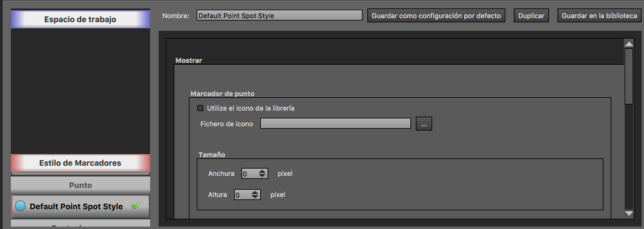
Task: Expand the Espacio de trabajo panel
Action: click(80, 20)
